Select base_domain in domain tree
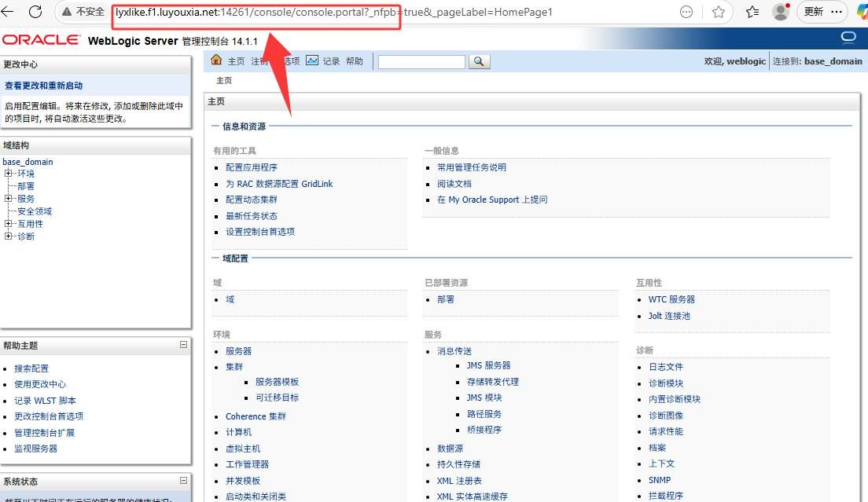 tap(28, 161)
